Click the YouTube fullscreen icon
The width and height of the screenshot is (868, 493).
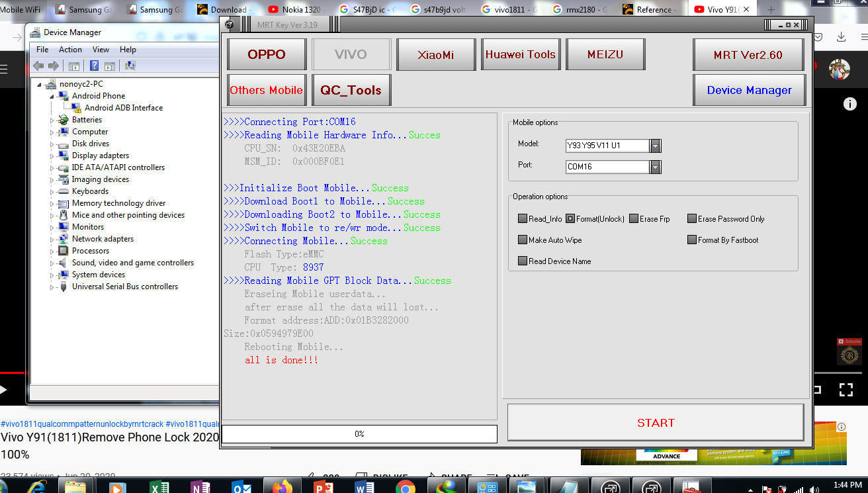pyautogui.click(x=846, y=390)
